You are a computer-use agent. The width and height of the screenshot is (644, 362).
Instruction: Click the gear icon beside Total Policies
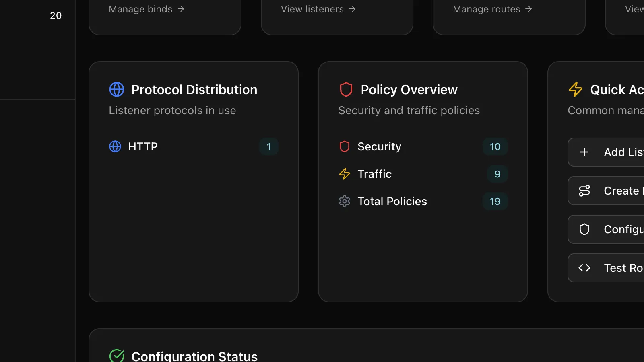tap(345, 201)
